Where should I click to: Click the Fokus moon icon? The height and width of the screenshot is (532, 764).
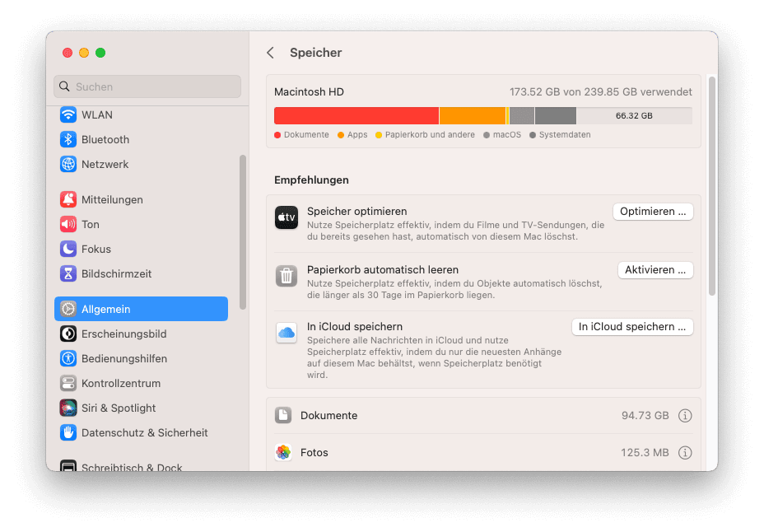point(68,250)
